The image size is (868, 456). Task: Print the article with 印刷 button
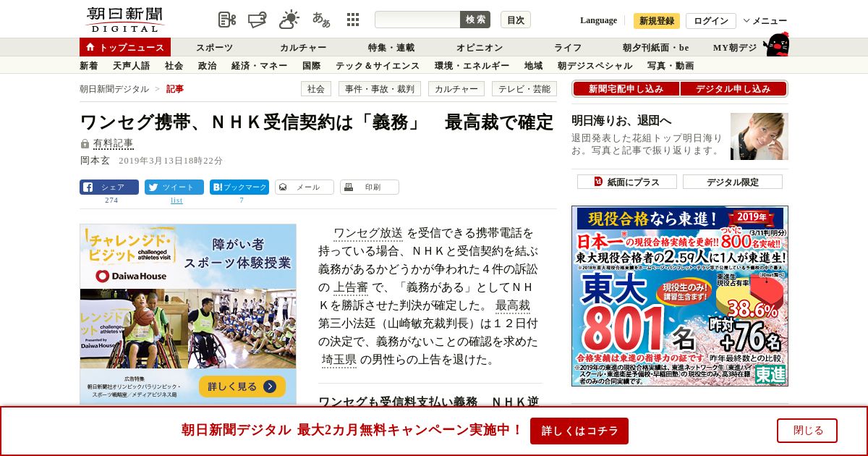[370, 187]
